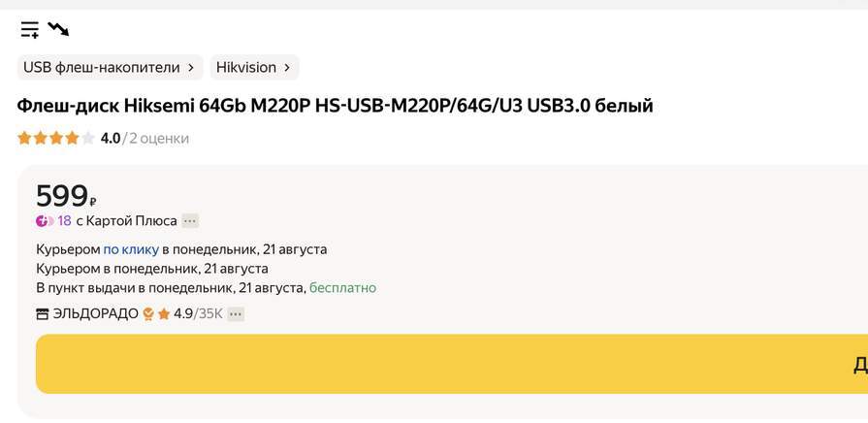Open the USB флеш-накопители breadcrumb category
Viewport: 868px width, 423px height.
point(101,67)
